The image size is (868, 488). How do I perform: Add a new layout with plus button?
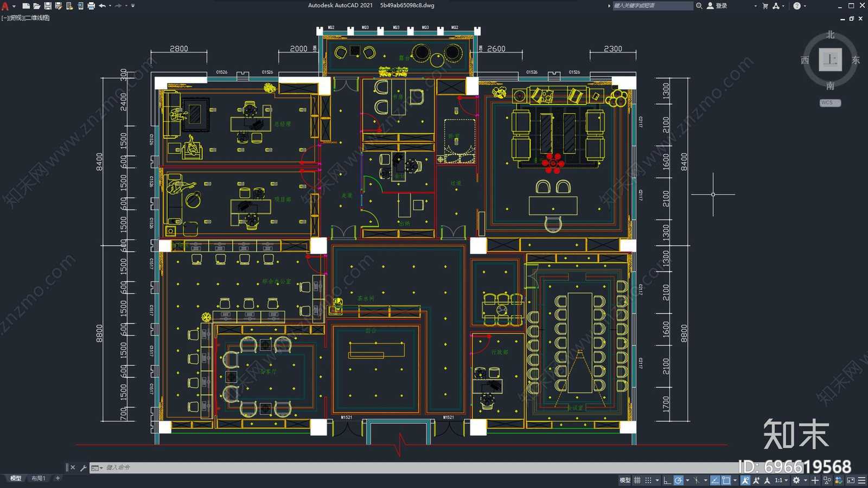58,478
